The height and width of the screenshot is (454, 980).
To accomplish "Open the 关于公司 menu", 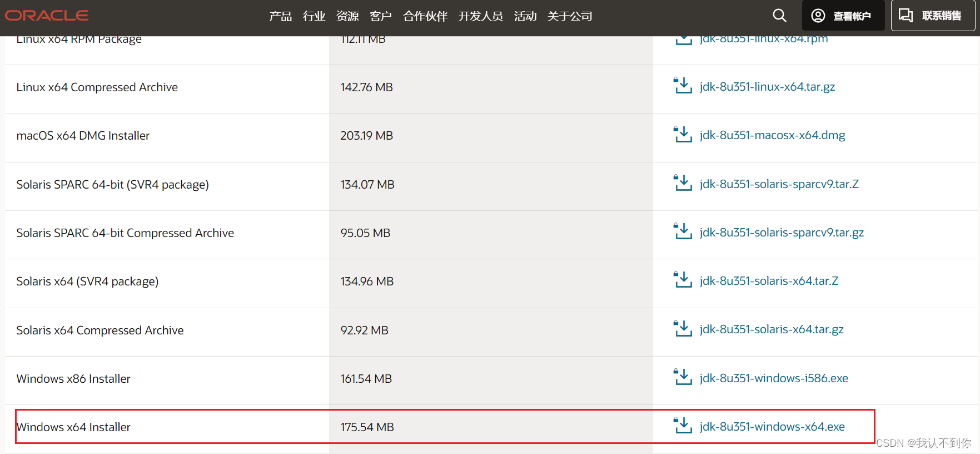I will tap(570, 16).
